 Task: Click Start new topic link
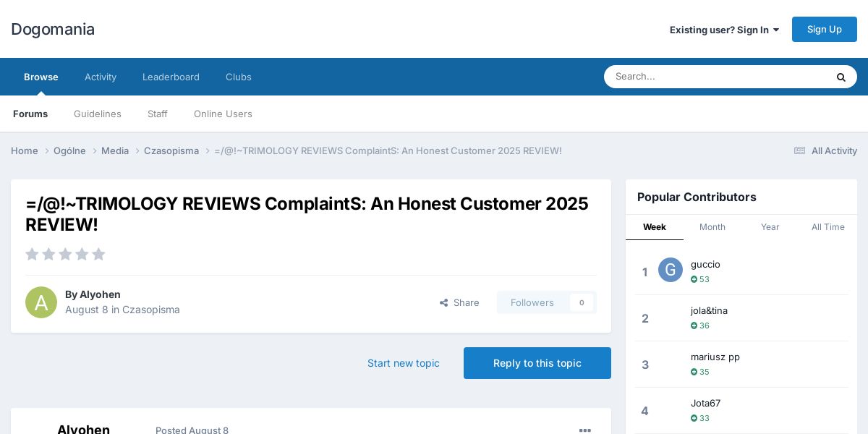404,363
